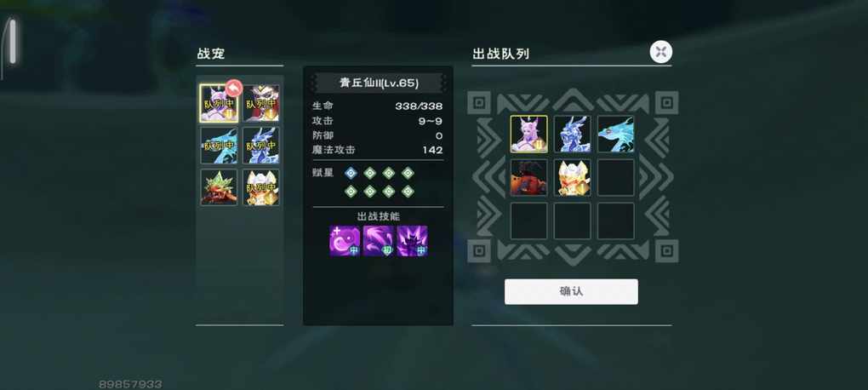The height and width of the screenshot is (390, 868).
Task: Click the empty bottom-left formation slot
Action: pos(528,221)
